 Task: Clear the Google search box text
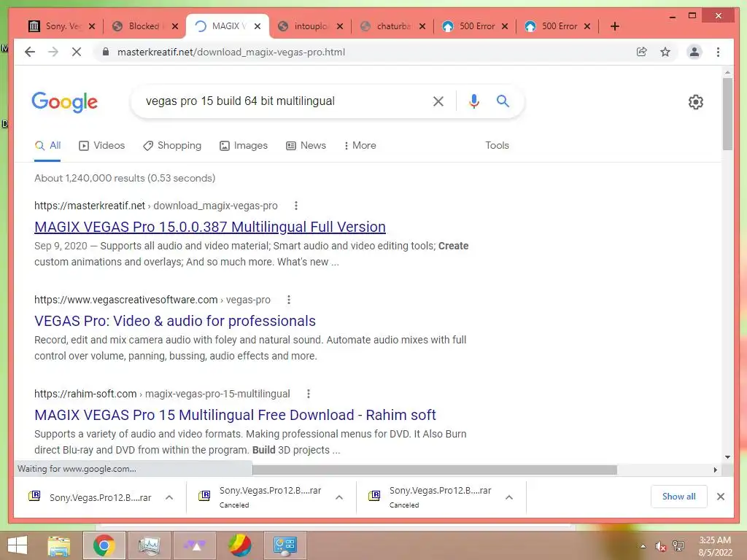[x=438, y=101]
